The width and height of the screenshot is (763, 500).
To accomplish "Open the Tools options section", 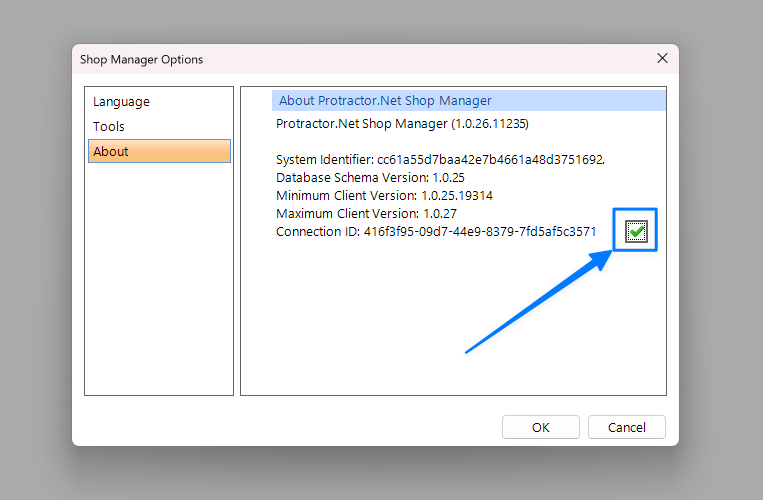I will (x=109, y=126).
